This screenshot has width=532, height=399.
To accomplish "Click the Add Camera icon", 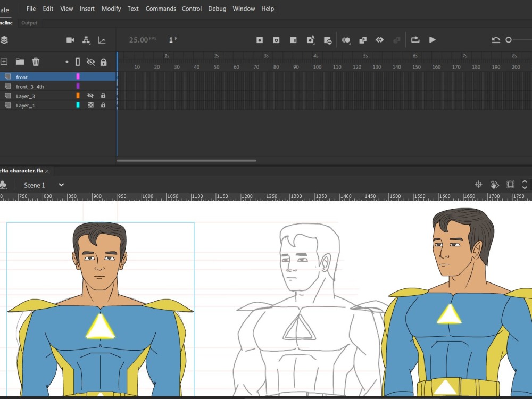I will click(70, 40).
